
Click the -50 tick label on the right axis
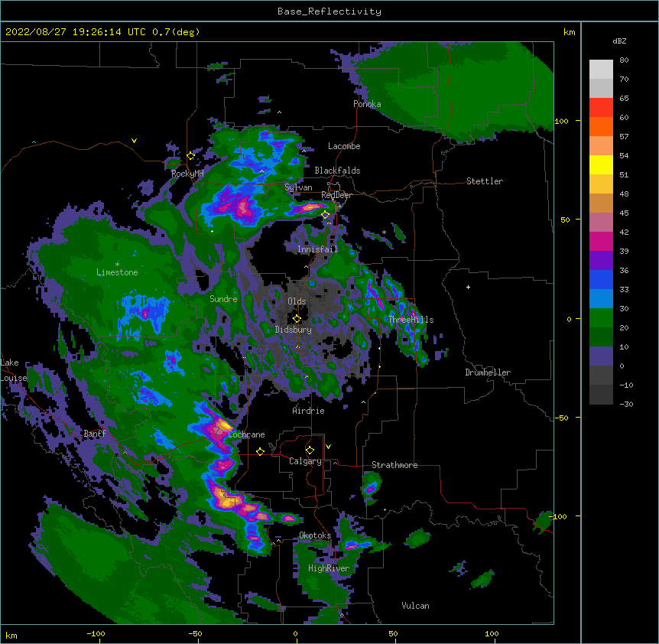561,418
